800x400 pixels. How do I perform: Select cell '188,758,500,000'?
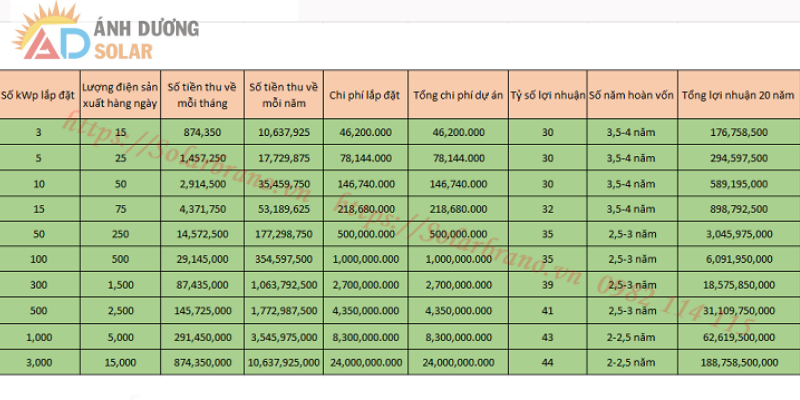pos(739,362)
